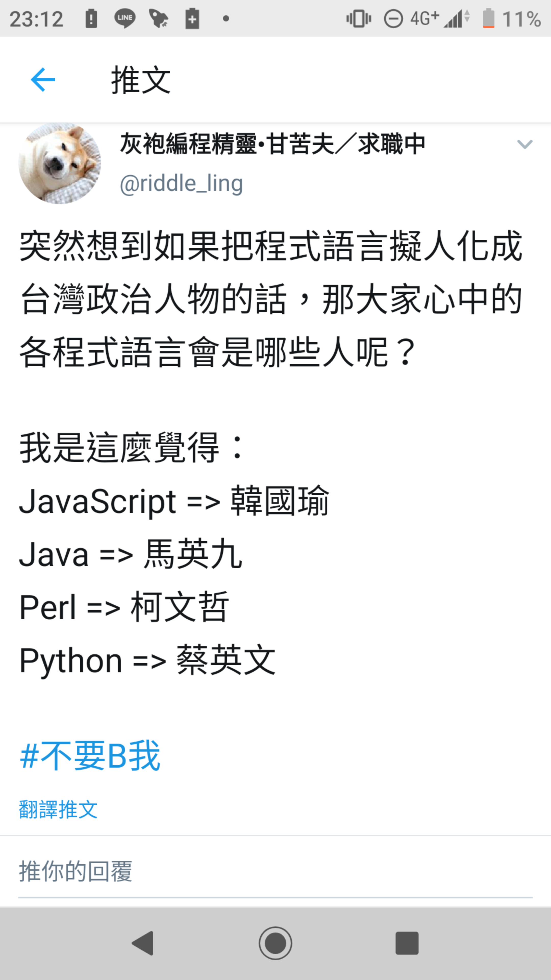Tap the Android recent apps square
This screenshot has width=551, height=980.
tap(407, 943)
